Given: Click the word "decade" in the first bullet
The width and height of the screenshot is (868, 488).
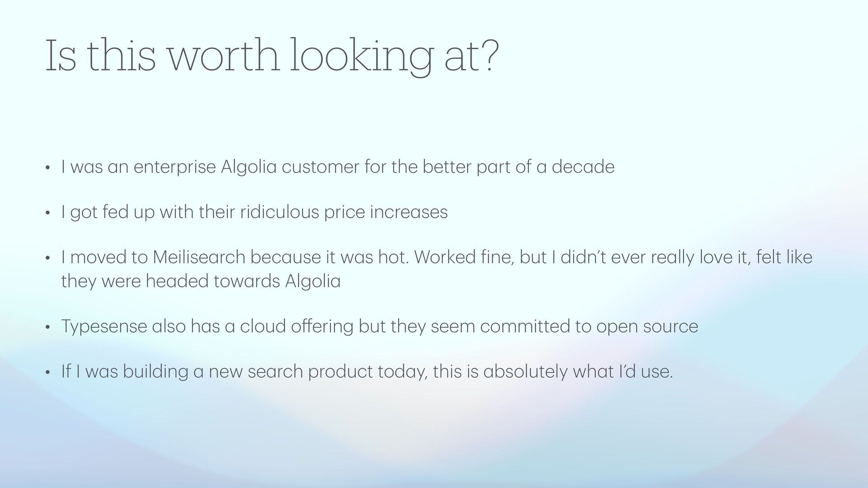Looking at the screenshot, I should coord(583,167).
